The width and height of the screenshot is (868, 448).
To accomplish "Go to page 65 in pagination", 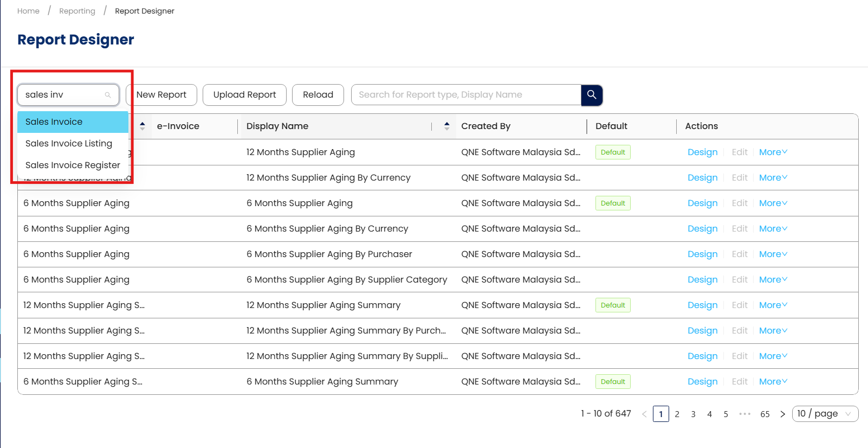I will pos(765,414).
